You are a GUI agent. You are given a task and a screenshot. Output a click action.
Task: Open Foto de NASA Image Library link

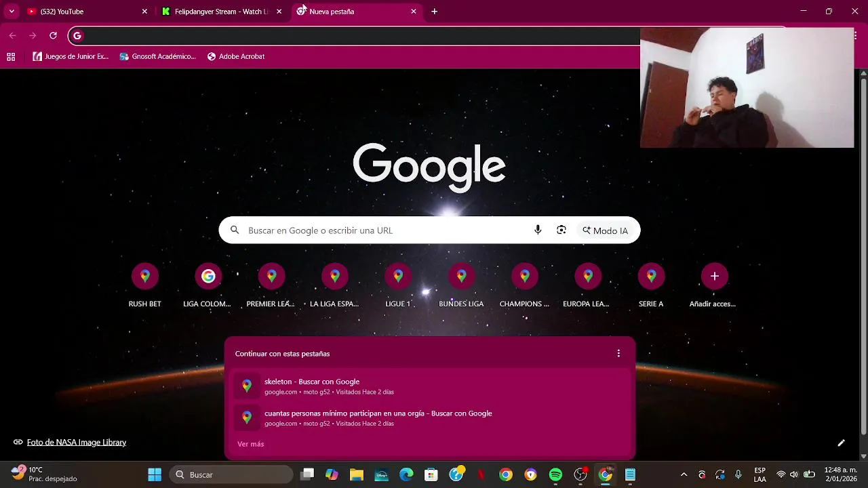[77, 443]
